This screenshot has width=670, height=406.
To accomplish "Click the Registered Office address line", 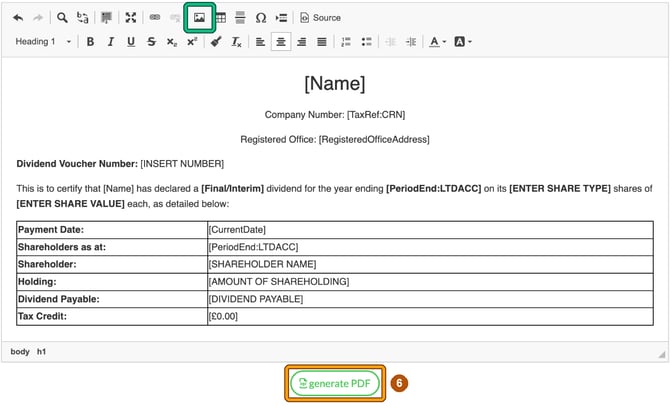I will point(335,139).
